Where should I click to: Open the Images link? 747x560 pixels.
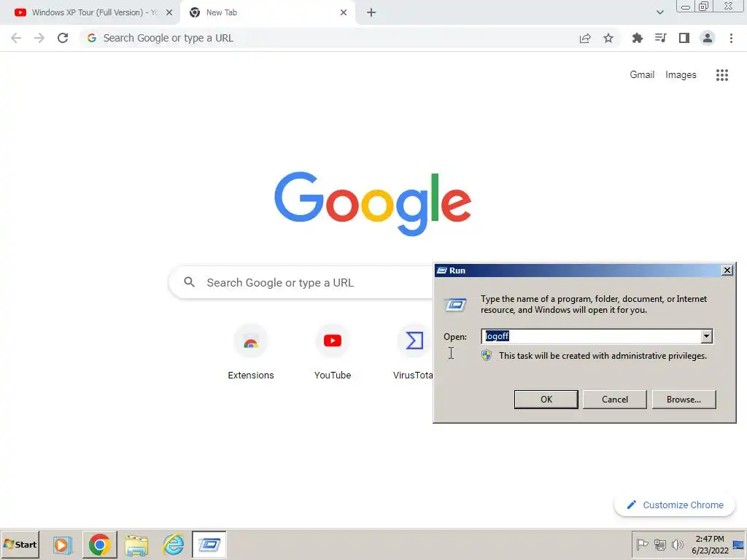[681, 75]
